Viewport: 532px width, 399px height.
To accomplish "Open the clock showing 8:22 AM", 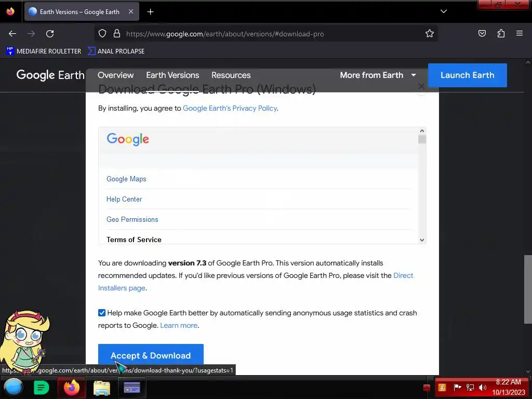I will click(x=509, y=387).
